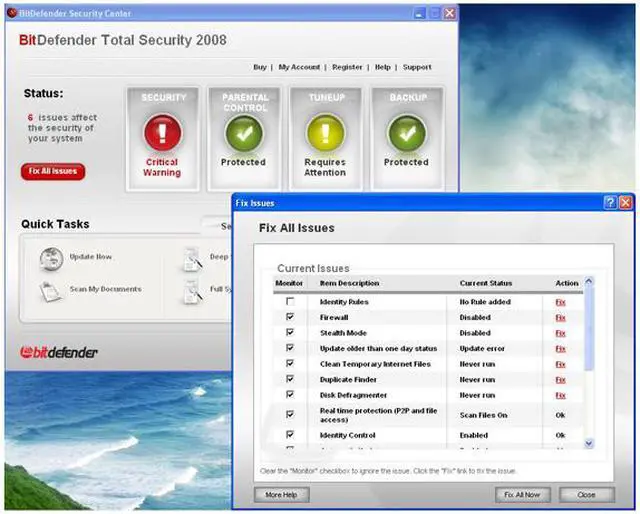Enable monitoring for Identity Rules checkbox
The width and height of the screenshot is (640, 514).
point(290,302)
